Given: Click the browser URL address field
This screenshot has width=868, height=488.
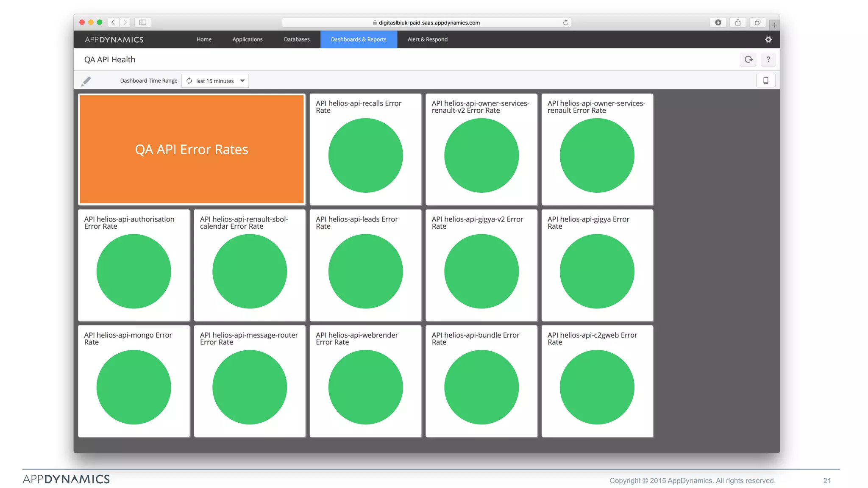Looking at the screenshot, I should point(428,22).
